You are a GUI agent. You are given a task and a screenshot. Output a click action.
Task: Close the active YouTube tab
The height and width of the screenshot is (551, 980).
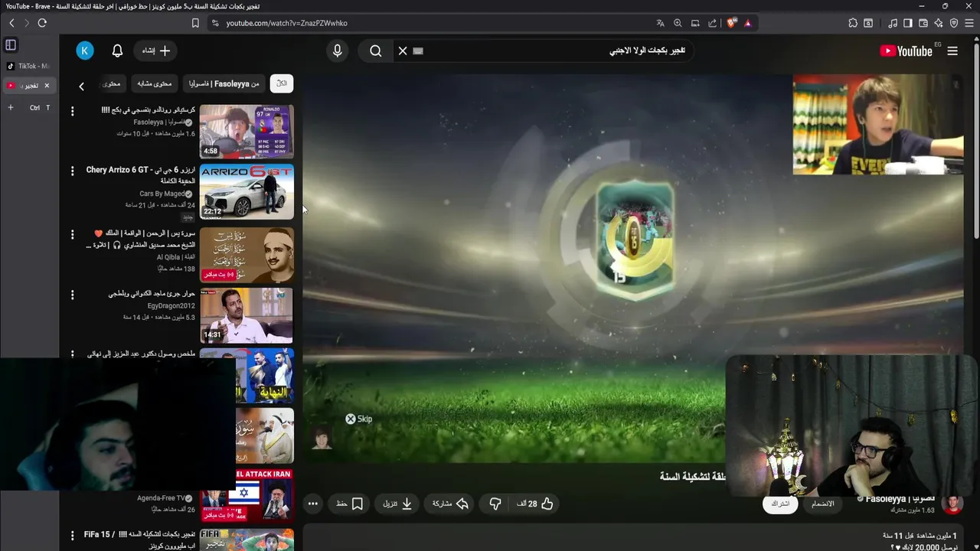(47, 86)
